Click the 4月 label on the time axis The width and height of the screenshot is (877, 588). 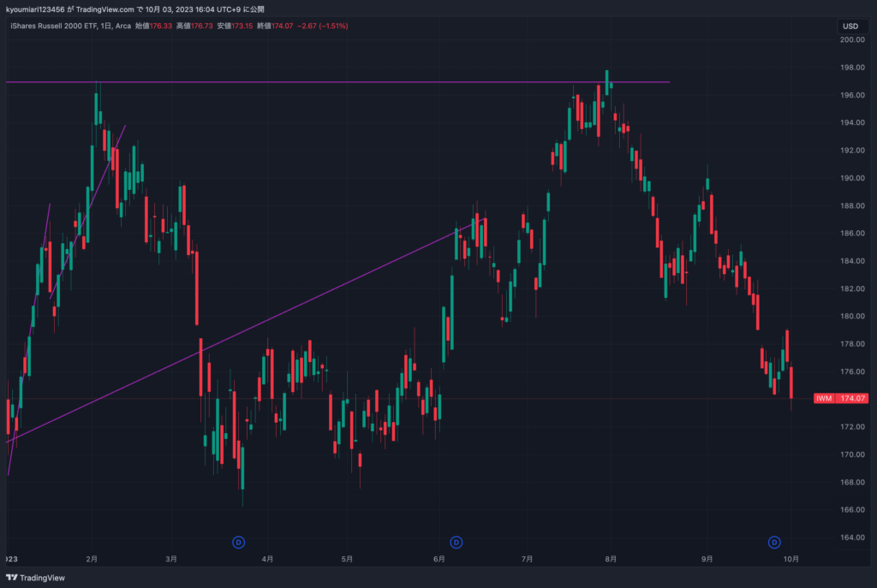click(x=267, y=559)
